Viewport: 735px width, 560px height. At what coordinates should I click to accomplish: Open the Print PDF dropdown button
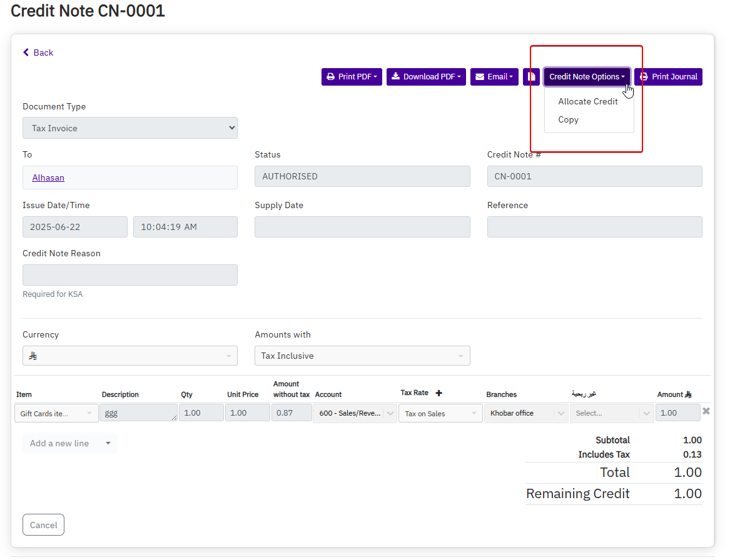tap(352, 77)
